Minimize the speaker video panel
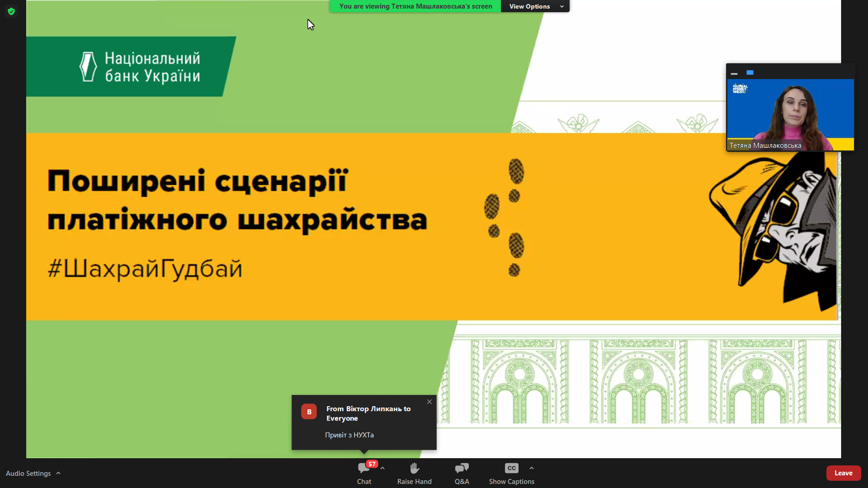 click(734, 73)
